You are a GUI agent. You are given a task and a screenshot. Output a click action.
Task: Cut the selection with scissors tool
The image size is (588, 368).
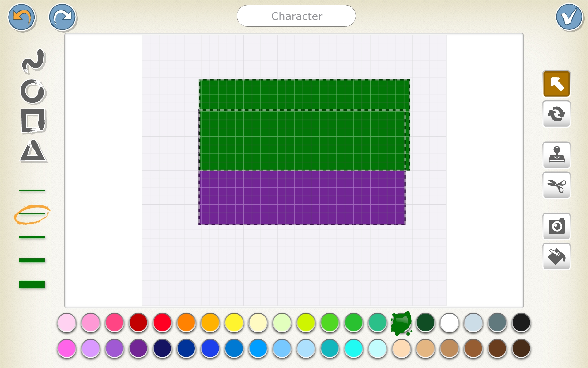[x=556, y=186]
